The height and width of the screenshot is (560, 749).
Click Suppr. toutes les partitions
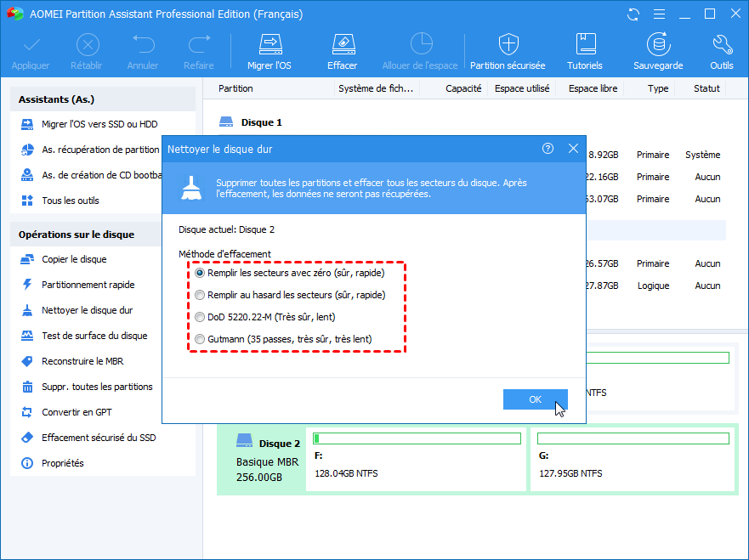click(87, 387)
